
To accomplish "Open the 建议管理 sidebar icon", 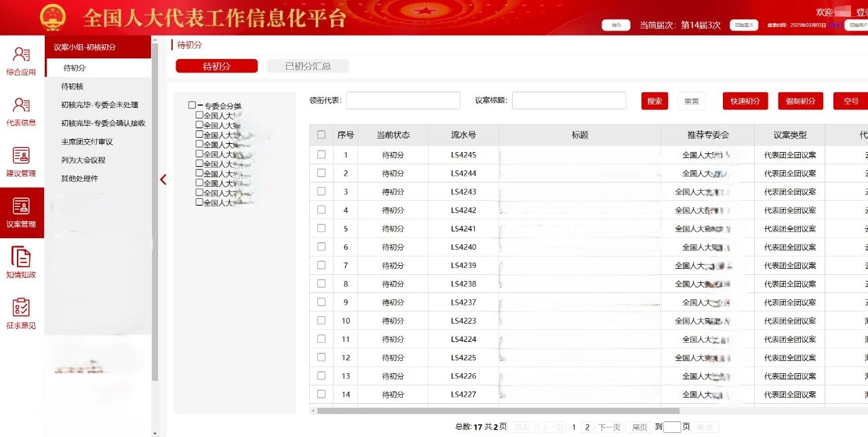I will tap(21, 162).
